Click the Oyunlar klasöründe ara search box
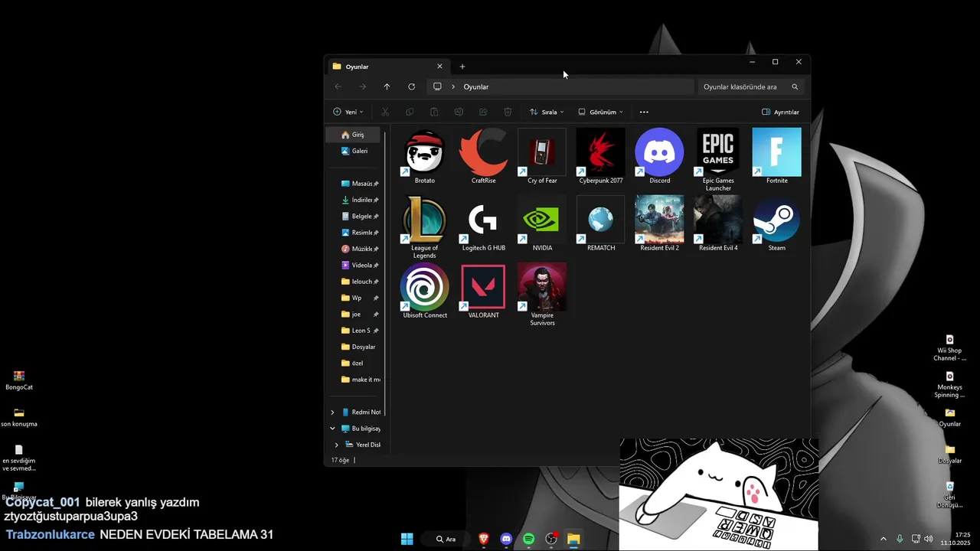The image size is (980, 551). tap(751, 86)
